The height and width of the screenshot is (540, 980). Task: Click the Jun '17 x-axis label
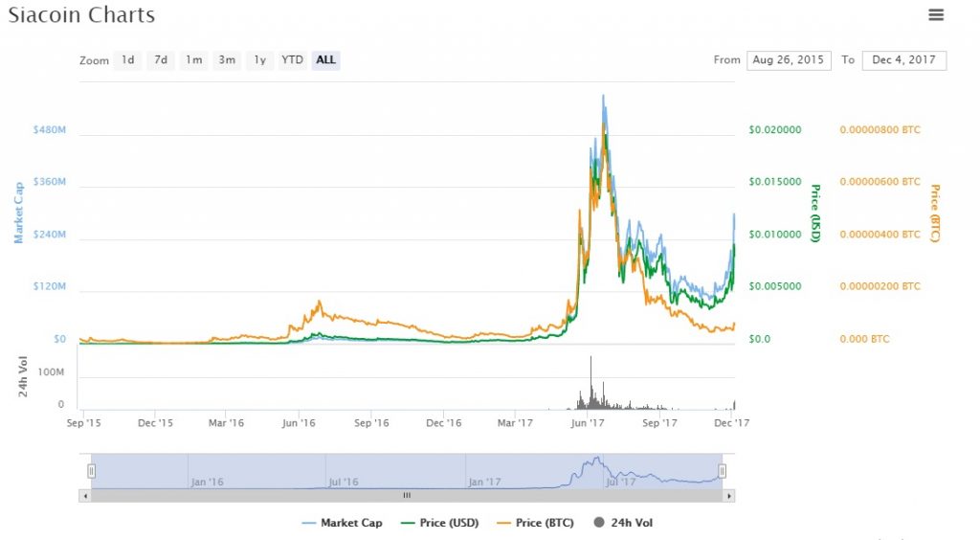pos(588,423)
